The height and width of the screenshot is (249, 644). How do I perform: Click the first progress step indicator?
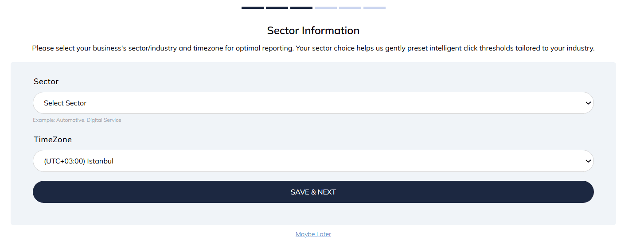pyautogui.click(x=253, y=8)
